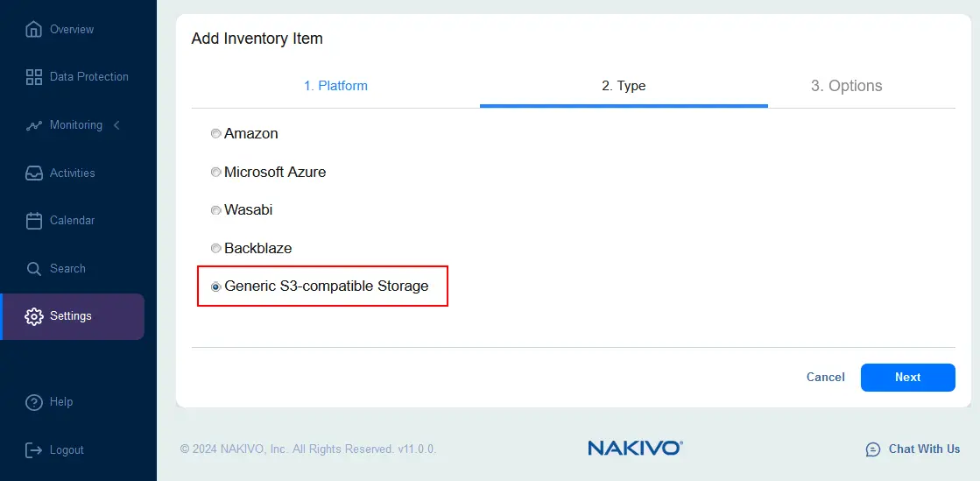Viewport: 980px width, 481px height.
Task: Click the Microsoft Azure label text
Action: point(275,172)
